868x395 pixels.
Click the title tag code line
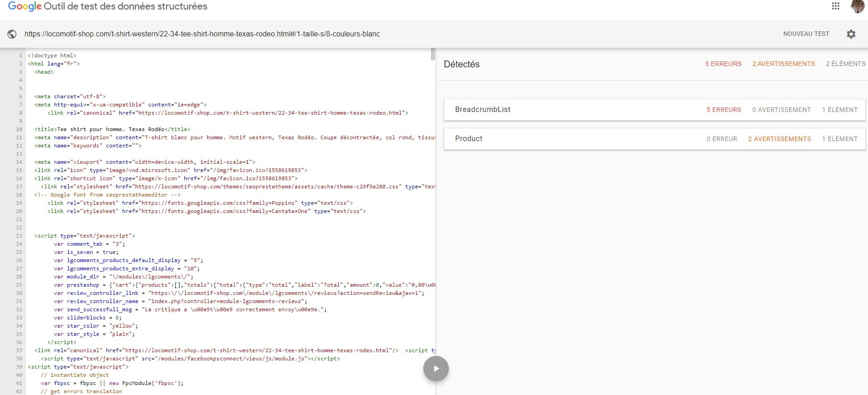pyautogui.click(x=112, y=129)
